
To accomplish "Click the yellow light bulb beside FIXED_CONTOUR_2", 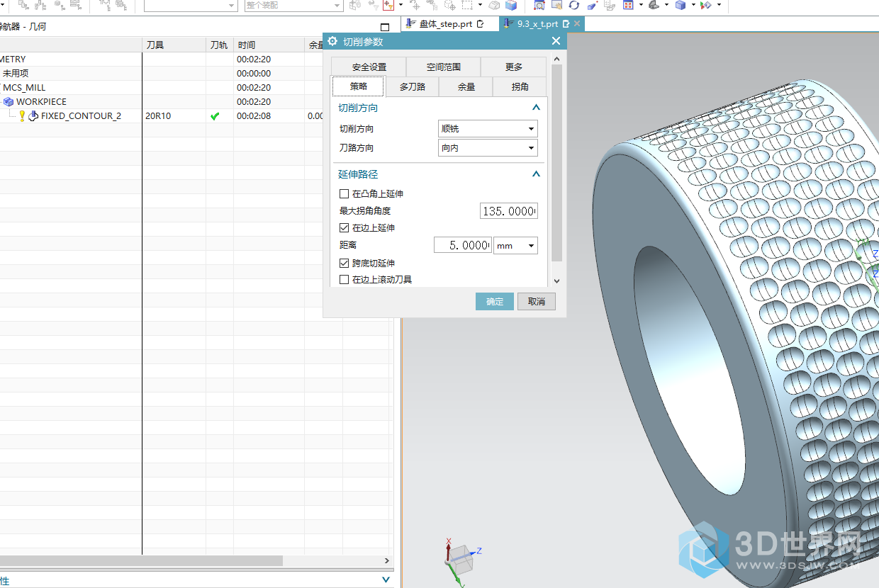I will tap(22, 116).
